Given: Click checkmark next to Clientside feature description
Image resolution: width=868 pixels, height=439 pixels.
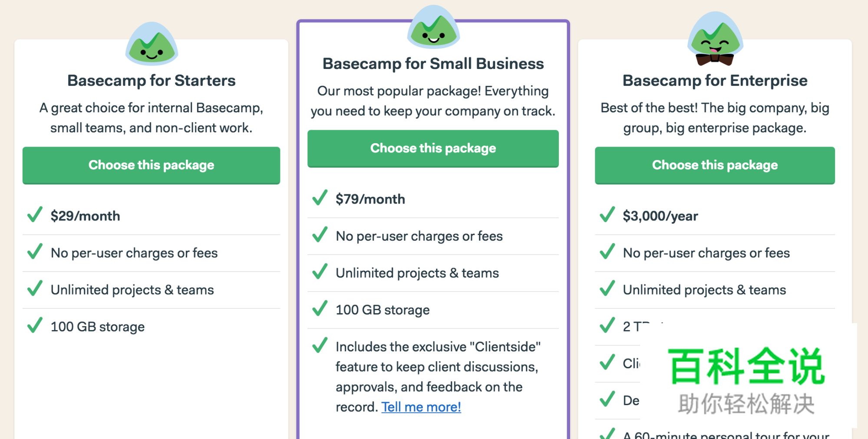Looking at the screenshot, I should [320, 345].
